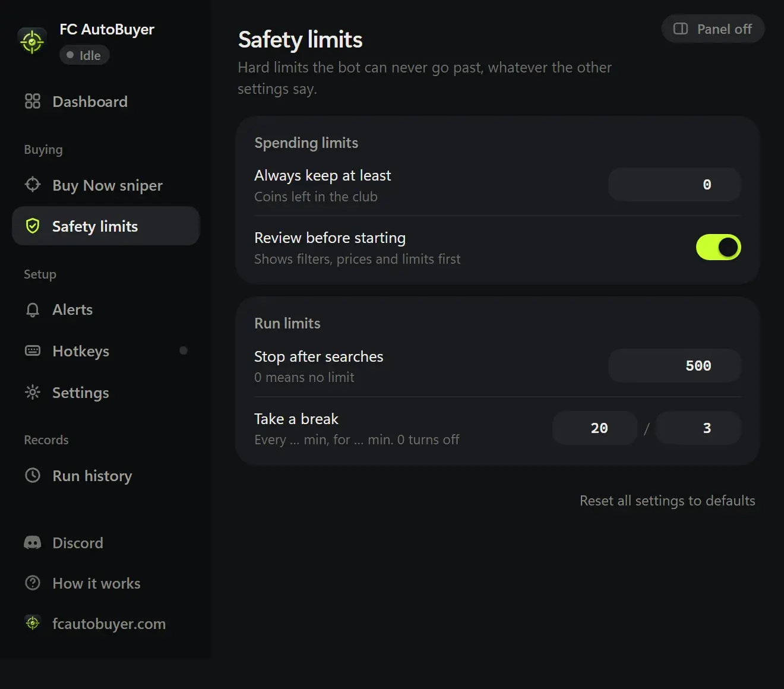Click the 'Every … min, for … min' hint
This screenshot has height=689, width=784.
click(357, 440)
